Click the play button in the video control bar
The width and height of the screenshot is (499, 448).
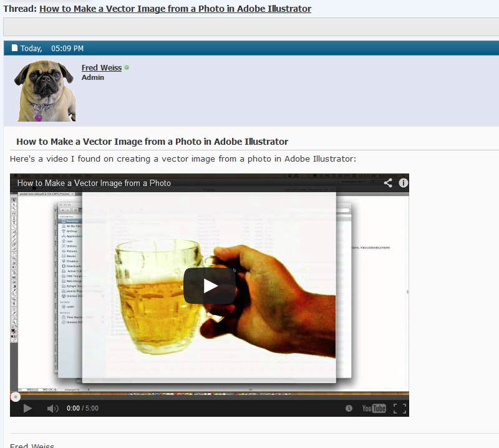pyautogui.click(x=27, y=408)
